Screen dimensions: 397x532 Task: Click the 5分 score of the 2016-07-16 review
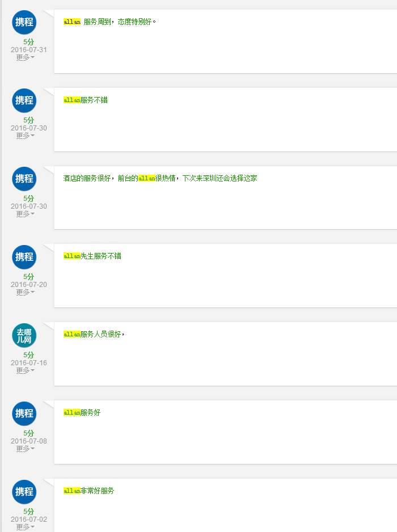pyautogui.click(x=28, y=355)
